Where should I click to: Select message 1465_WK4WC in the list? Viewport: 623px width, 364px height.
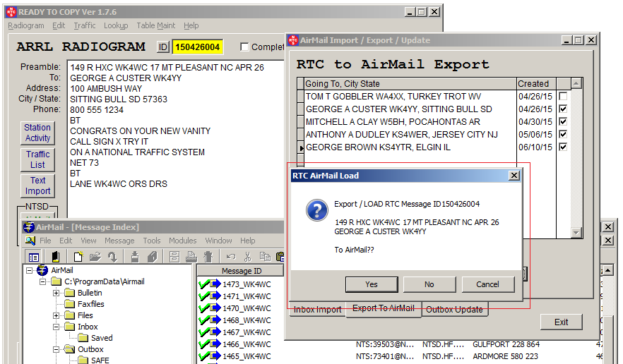[x=247, y=356]
